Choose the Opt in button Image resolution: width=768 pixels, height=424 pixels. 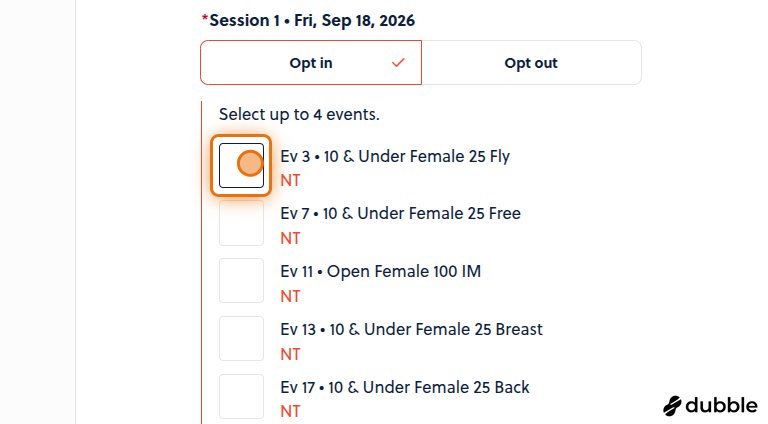point(311,63)
